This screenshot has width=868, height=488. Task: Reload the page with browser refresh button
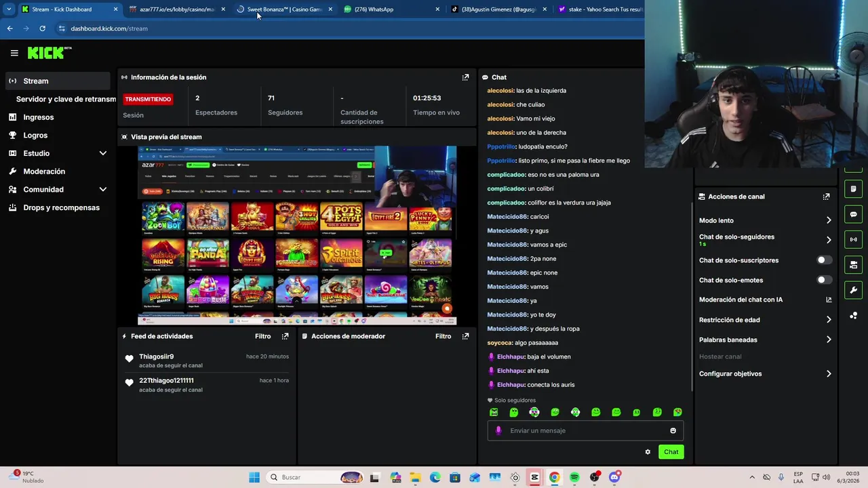pos(42,28)
